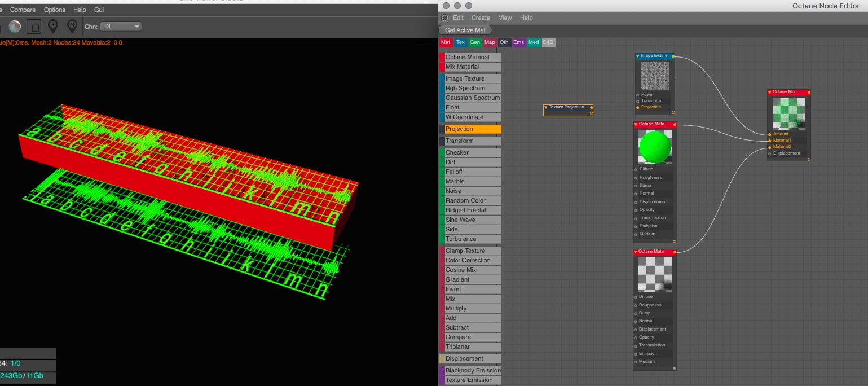Open the Gui menu in Live Viewer
868x386 pixels.
point(99,10)
